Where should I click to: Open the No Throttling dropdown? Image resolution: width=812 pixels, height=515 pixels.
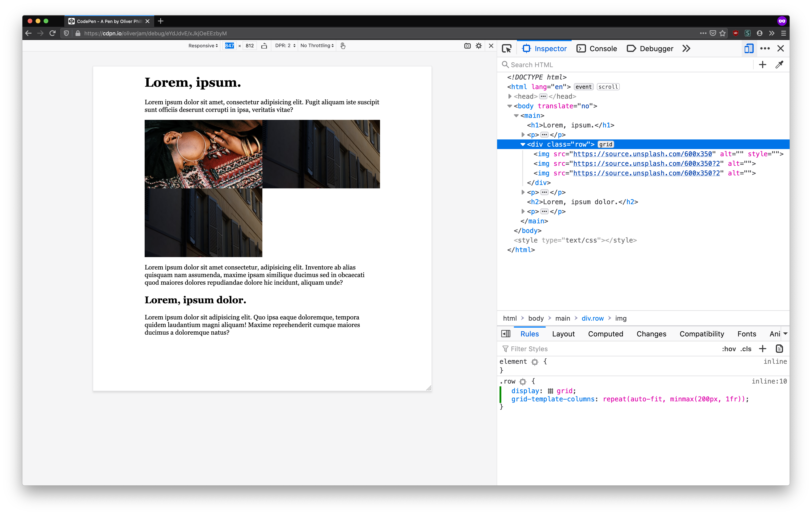point(317,46)
